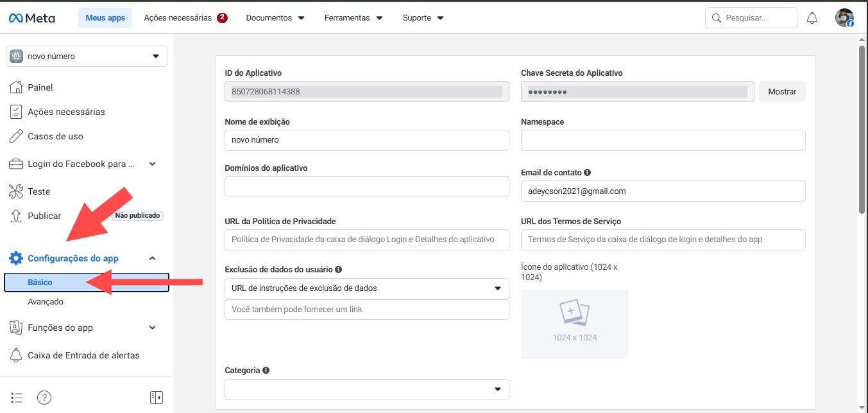
Task: Open the Documentos dropdown menu
Action: pos(275,18)
